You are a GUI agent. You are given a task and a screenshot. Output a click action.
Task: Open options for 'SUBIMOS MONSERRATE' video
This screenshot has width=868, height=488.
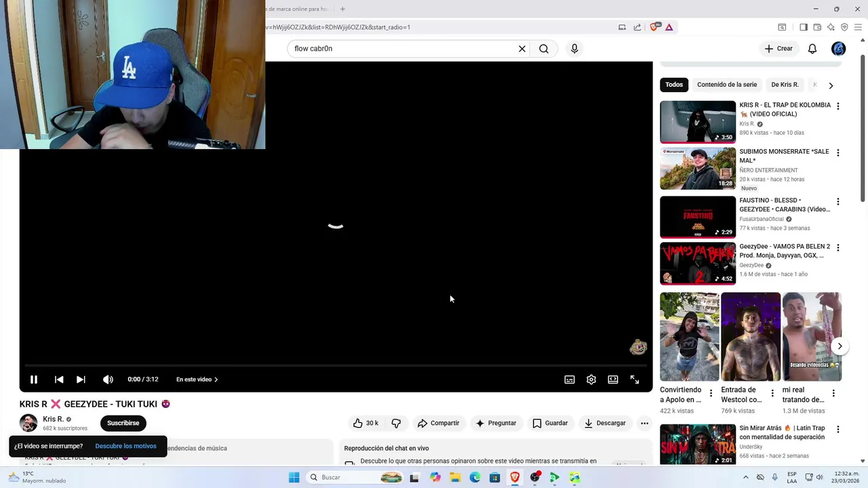pos(838,153)
